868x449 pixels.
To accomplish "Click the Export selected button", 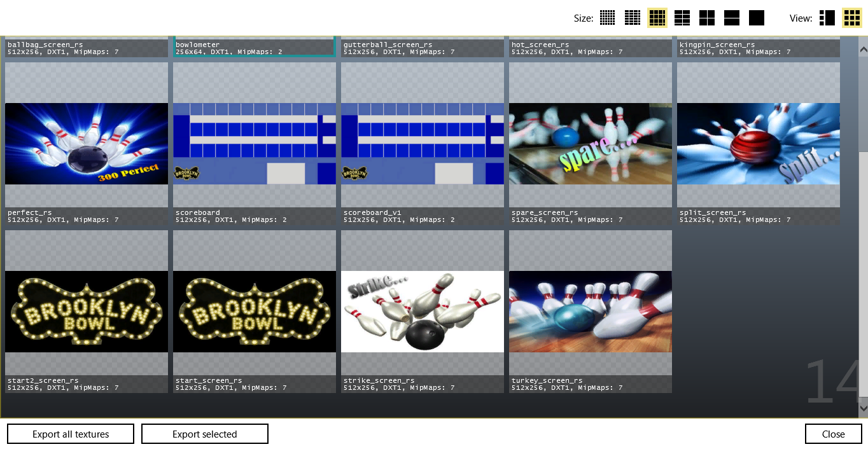I will coord(205,434).
